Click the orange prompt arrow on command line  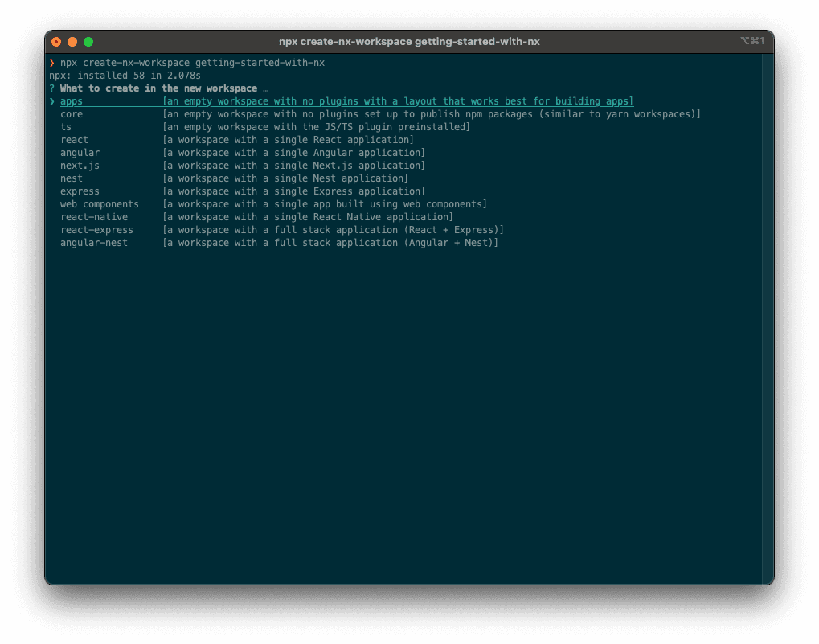coord(51,63)
